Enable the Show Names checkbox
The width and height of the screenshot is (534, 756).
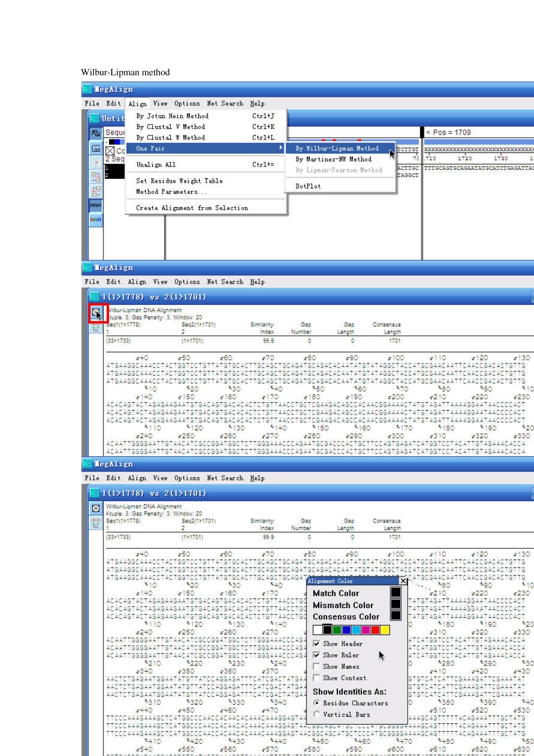click(x=317, y=667)
